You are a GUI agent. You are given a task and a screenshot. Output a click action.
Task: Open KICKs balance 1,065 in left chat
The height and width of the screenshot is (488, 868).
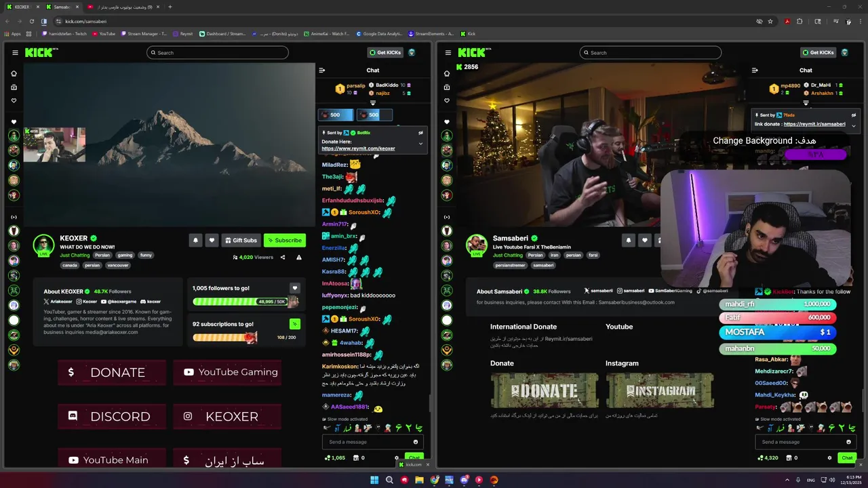[x=335, y=457]
